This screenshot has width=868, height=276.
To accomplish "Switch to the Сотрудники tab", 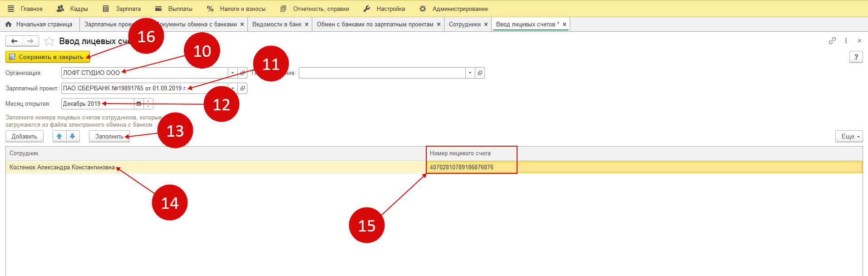I will (x=464, y=25).
